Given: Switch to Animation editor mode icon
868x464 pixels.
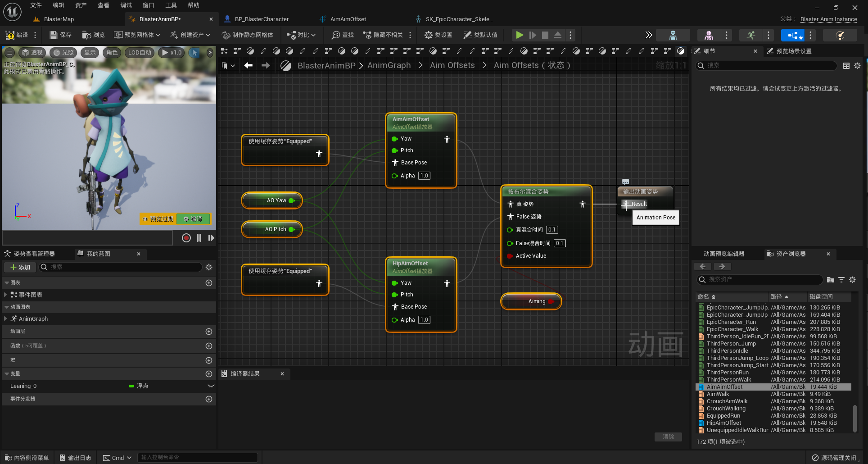Looking at the screenshot, I should pos(751,35).
